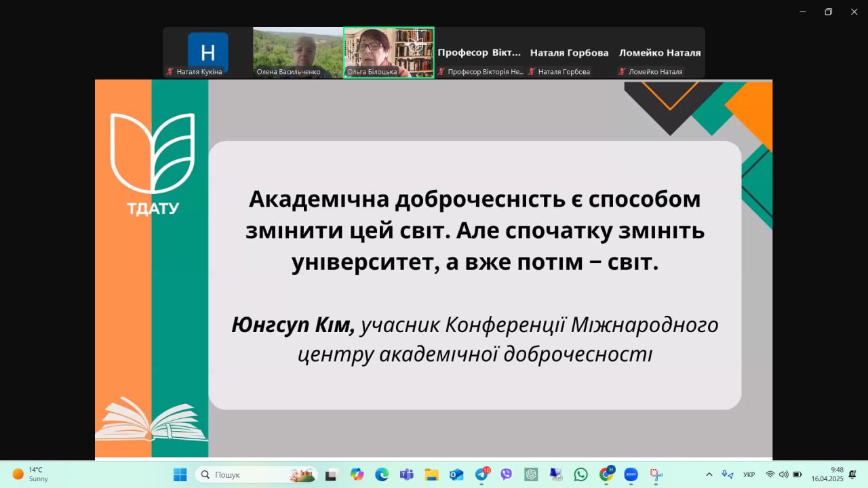This screenshot has width=868, height=488.
Task: Click the taskbar search box labeled Пошук
Action: [x=257, y=474]
